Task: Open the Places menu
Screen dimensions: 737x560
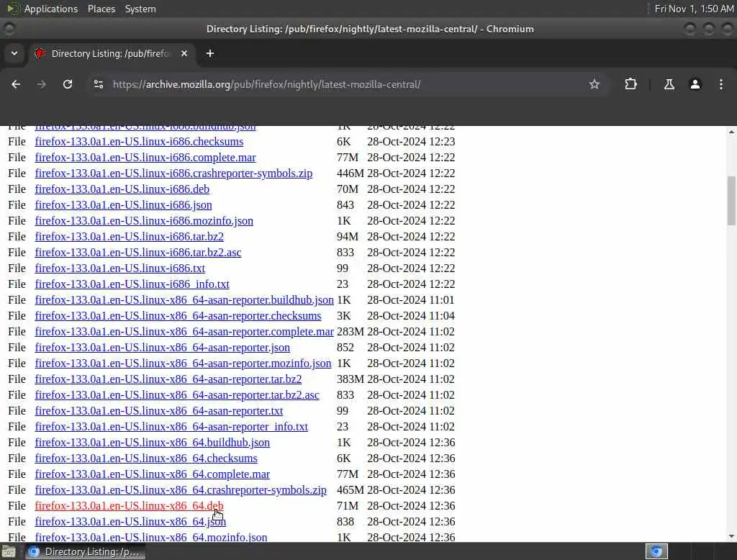Action: click(x=101, y=9)
